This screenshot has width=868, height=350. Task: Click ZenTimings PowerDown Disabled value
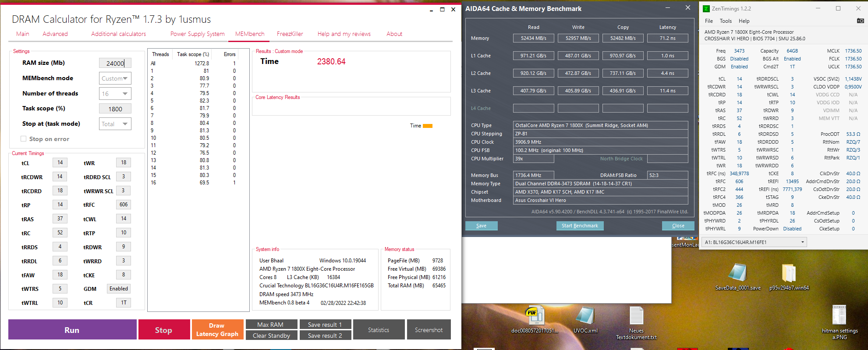pyautogui.click(x=792, y=229)
